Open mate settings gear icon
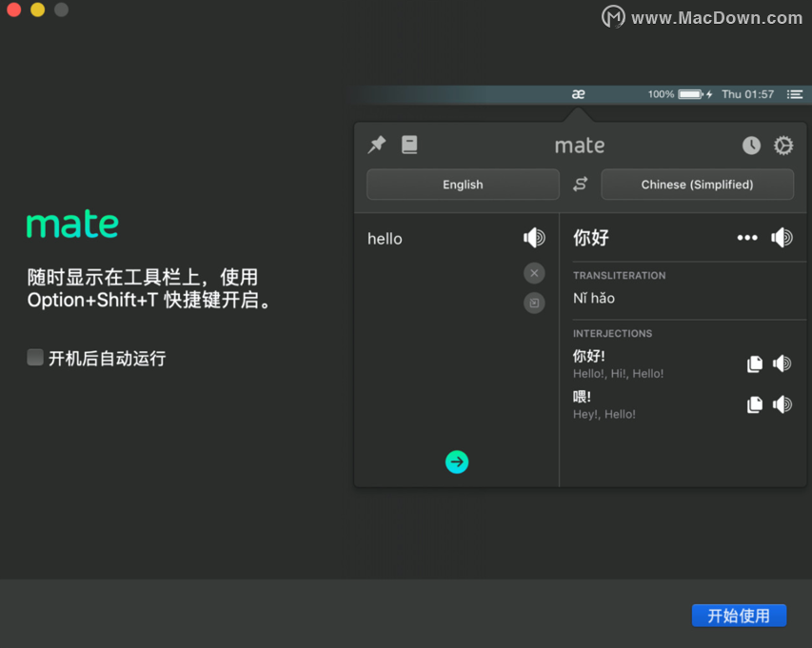The width and height of the screenshot is (812, 648). [783, 146]
